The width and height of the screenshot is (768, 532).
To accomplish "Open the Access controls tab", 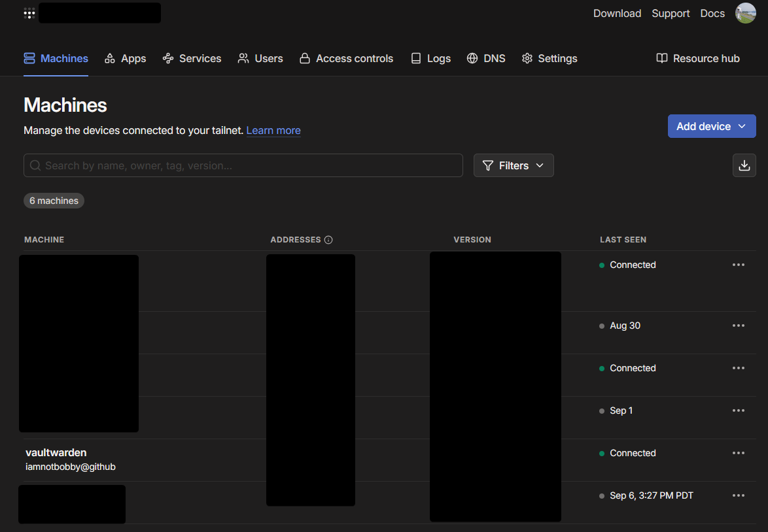I will point(346,58).
